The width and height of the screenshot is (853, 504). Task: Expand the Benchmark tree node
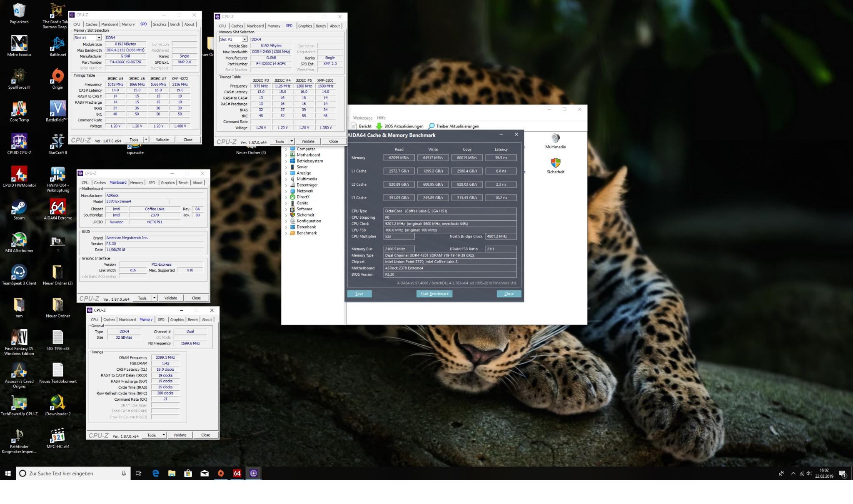[x=286, y=233]
